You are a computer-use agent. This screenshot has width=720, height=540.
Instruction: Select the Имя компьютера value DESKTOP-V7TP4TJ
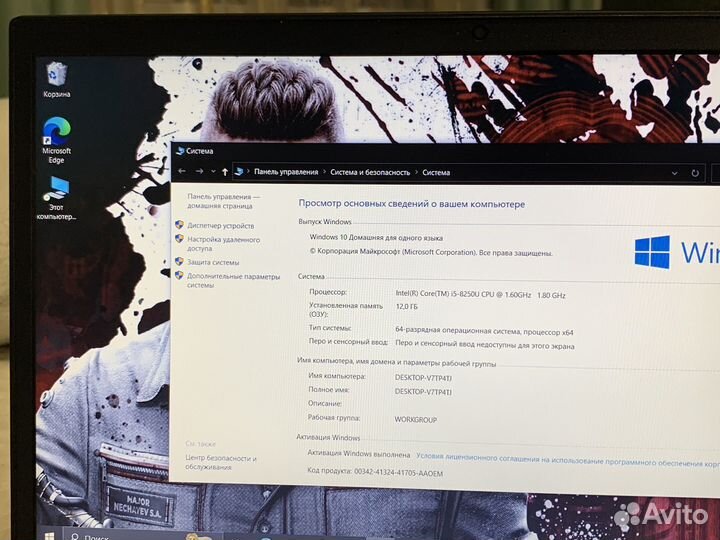[x=423, y=378]
